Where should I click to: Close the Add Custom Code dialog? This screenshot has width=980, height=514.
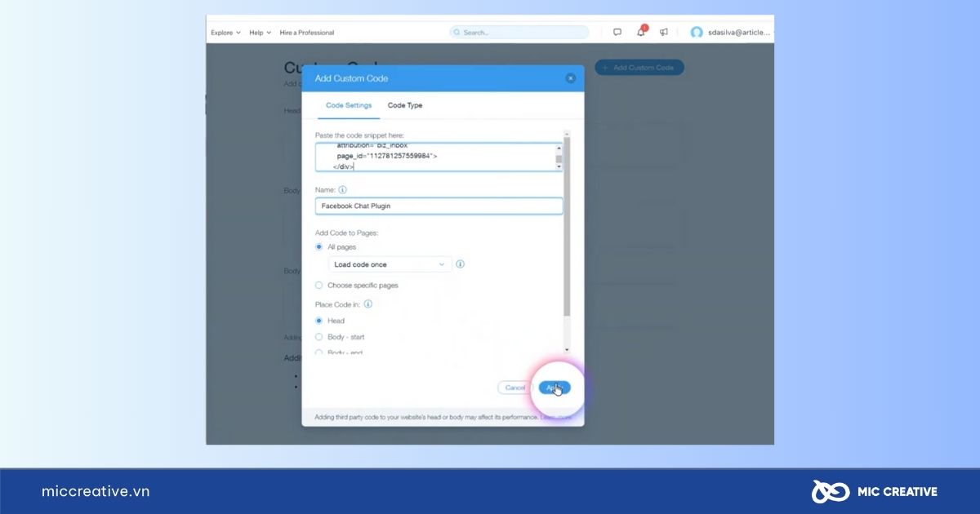(x=570, y=78)
